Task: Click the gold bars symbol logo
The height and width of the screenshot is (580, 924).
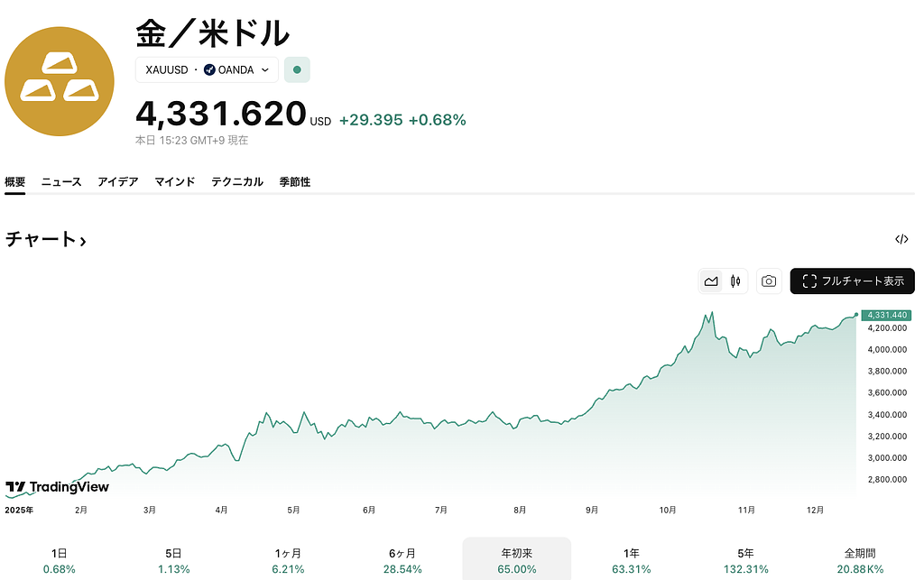Action: pos(60,81)
